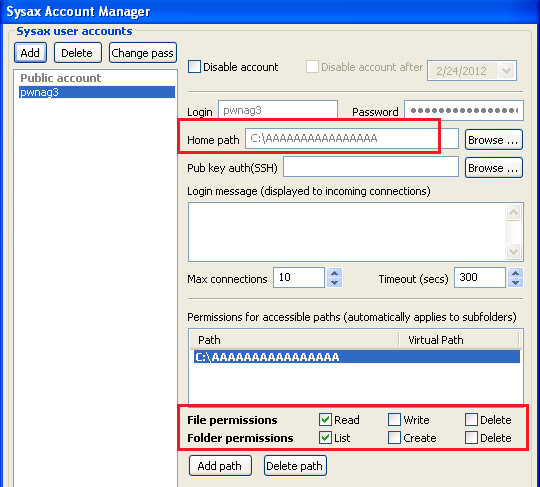The width and height of the screenshot is (540, 487).
Task: Enable the Write file permission
Action: 394,419
